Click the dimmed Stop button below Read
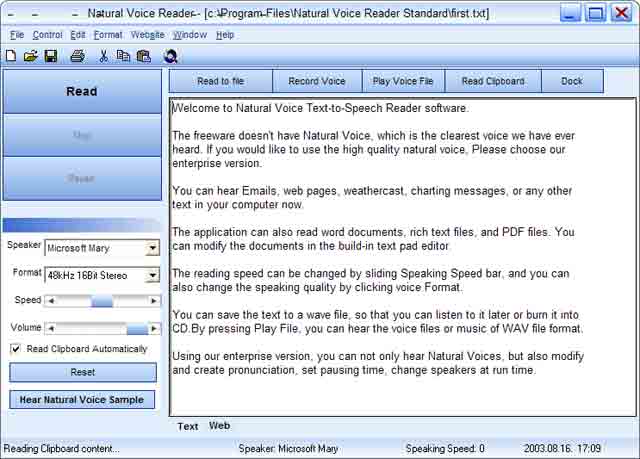The height and width of the screenshot is (459, 640). point(82,135)
